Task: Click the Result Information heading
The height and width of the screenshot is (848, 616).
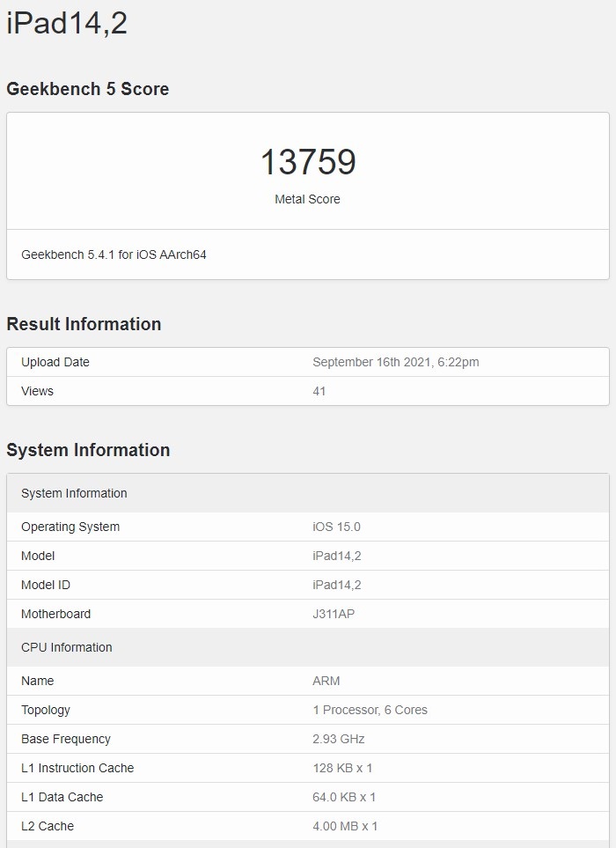Action: [84, 324]
